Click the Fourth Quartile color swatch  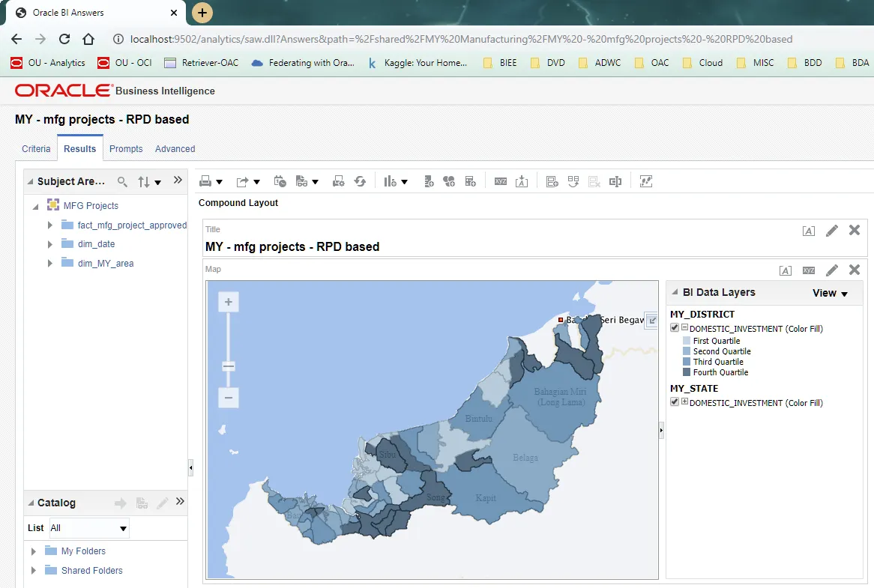tap(687, 372)
